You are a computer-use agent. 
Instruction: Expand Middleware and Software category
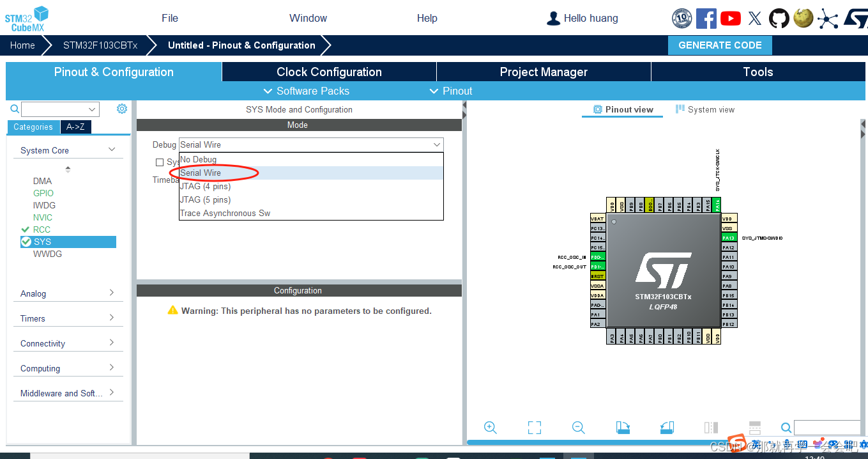(x=68, y=393)
